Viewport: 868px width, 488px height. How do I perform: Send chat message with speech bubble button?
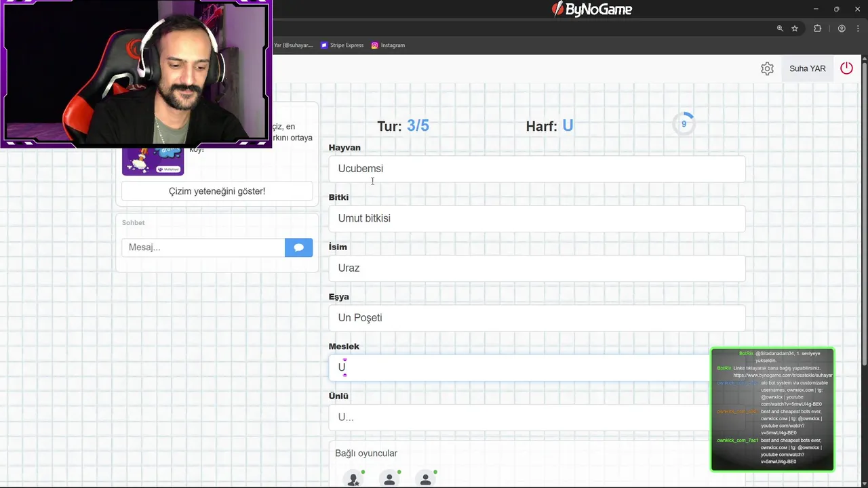[x=298, y=247]
